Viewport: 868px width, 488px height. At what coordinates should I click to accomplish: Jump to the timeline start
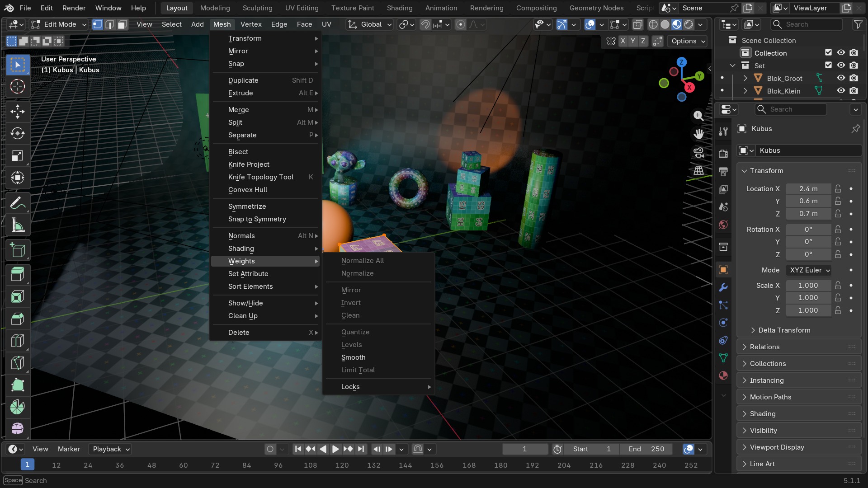point(298,449)
